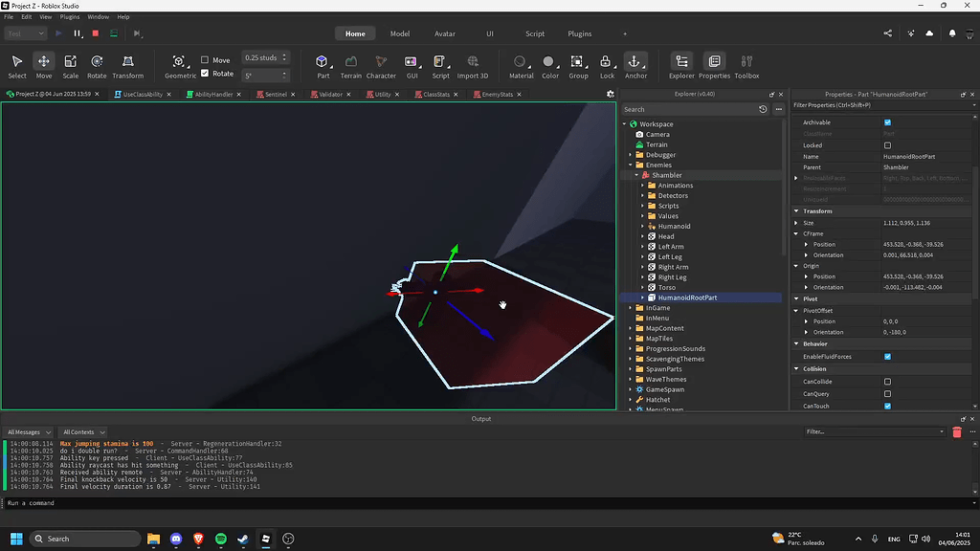Image resolution: width=980 pixels, height=551 pixels.
Task: Collapse the Enemies folder
Action: [x=629, y=165]
